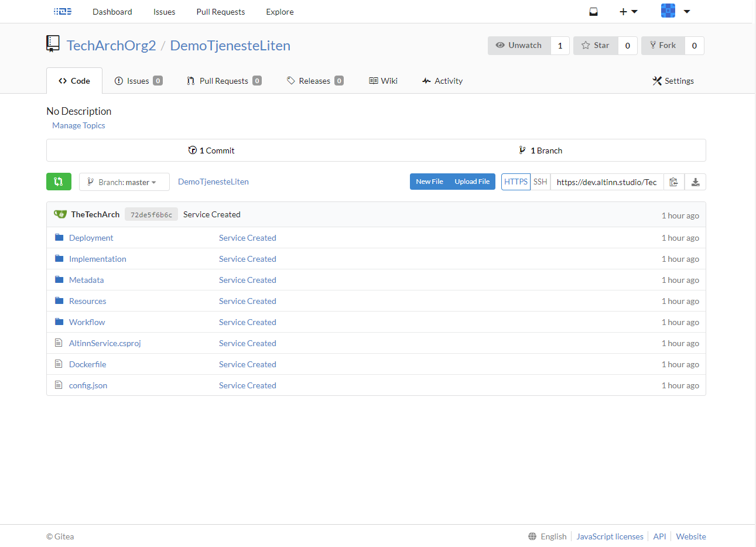Open repository Settings with the tools icon

point(673,81)
